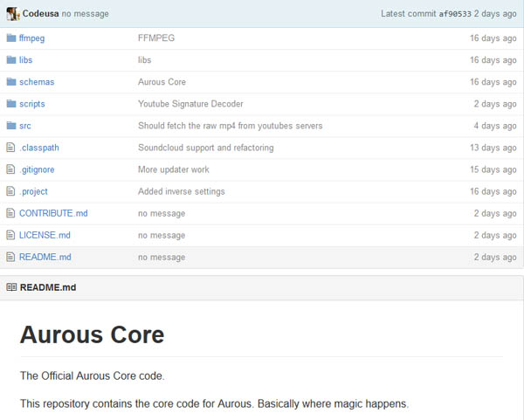Open 'More updater work' commit message

[x=174, y=169]
